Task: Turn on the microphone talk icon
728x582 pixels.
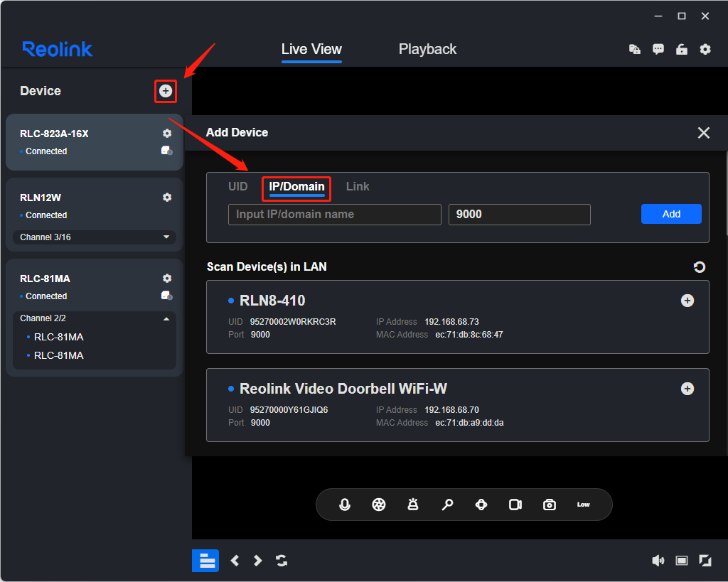Action: (345, 505)
